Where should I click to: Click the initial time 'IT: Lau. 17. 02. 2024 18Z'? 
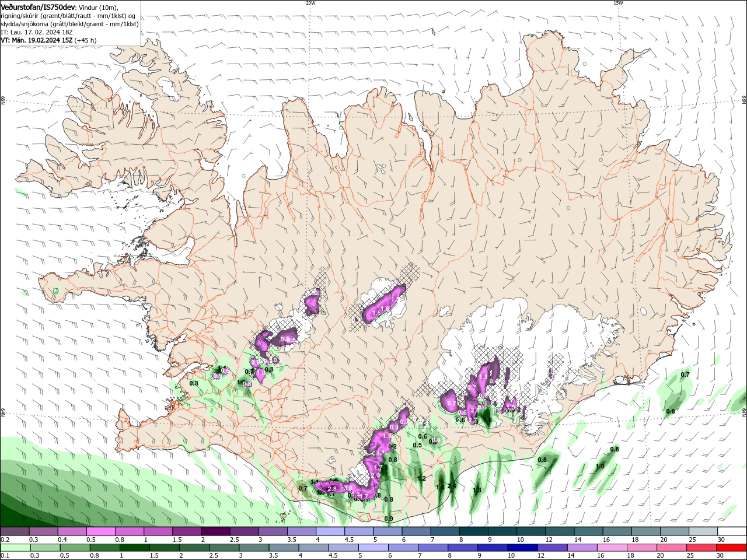point(36,32)
